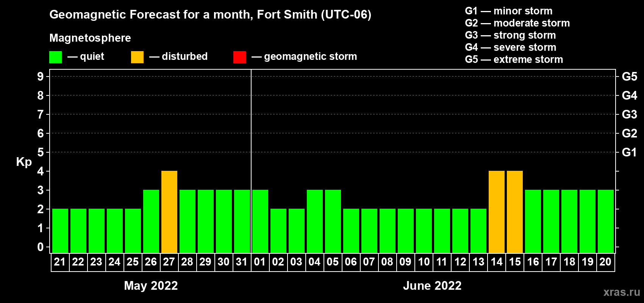Open the xras.ru watermark link

pos(621,292)
